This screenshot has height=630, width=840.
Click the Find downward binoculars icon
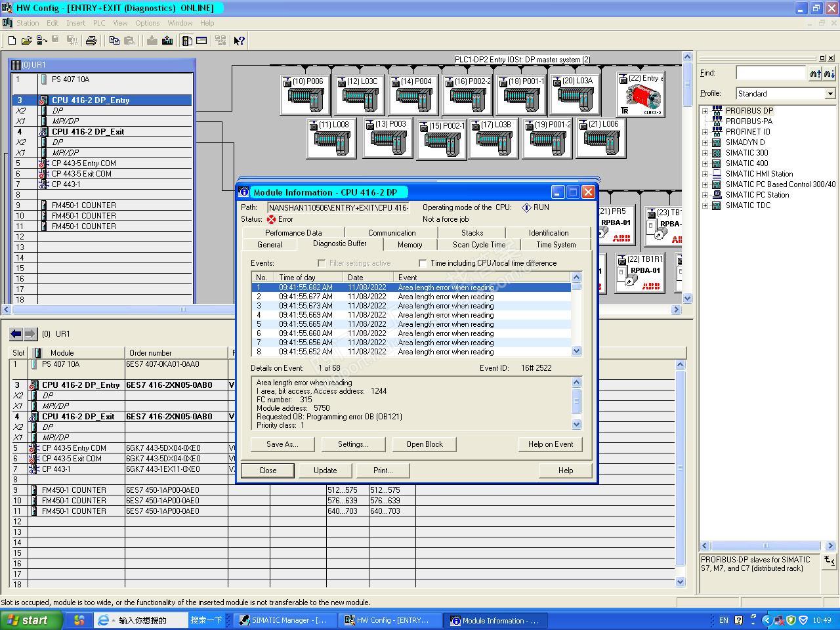829,73
